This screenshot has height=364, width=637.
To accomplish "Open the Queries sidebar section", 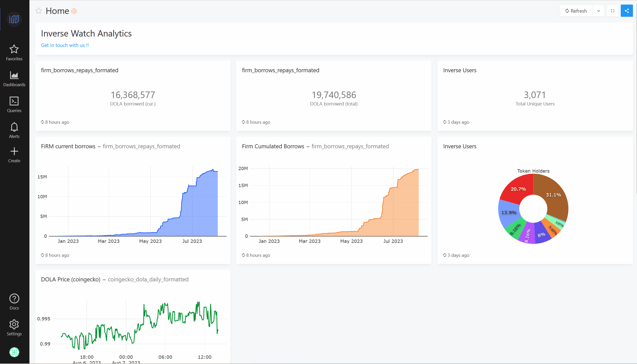I will point(14,104).
